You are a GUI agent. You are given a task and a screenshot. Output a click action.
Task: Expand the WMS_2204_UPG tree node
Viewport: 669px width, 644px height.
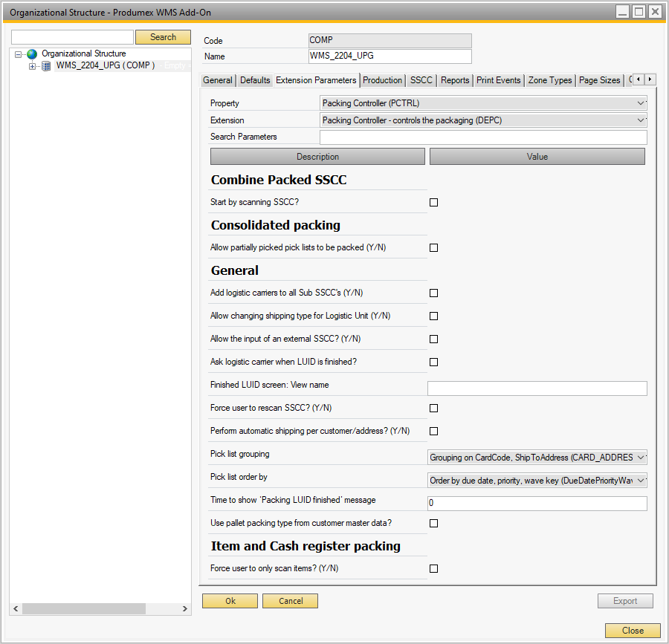point(32,66)
